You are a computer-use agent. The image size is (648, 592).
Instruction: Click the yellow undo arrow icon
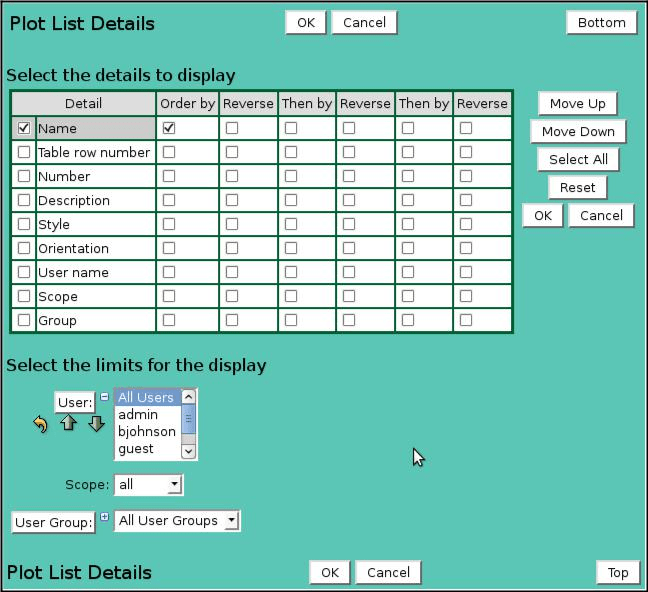(x=40, y=424)
